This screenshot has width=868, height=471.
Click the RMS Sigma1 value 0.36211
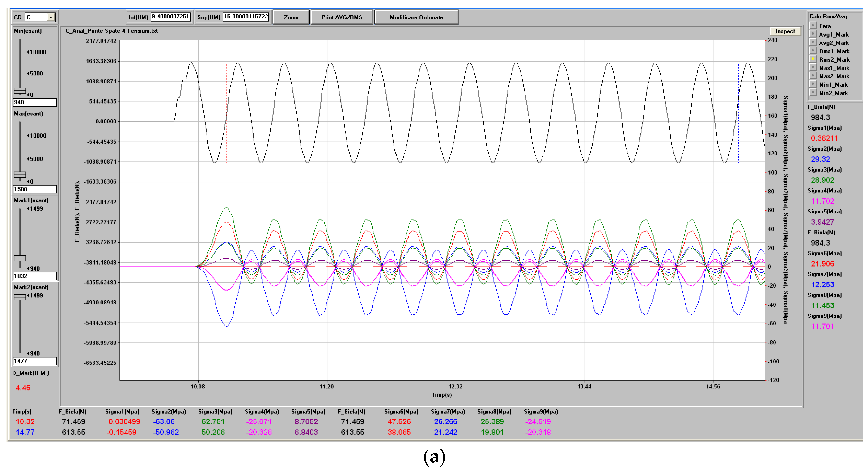[x=824, y=138]
